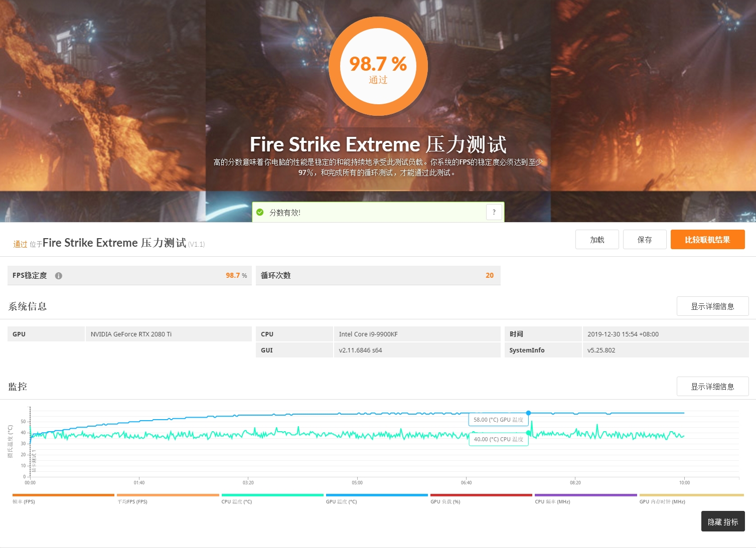Click the underlined 通过 link

click(x=20, y=244)
